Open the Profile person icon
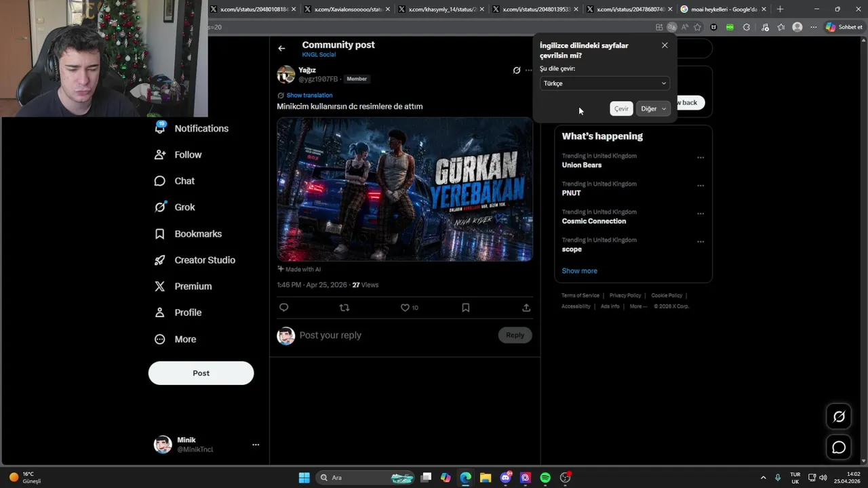868x488 pixels. pos(160,312)
